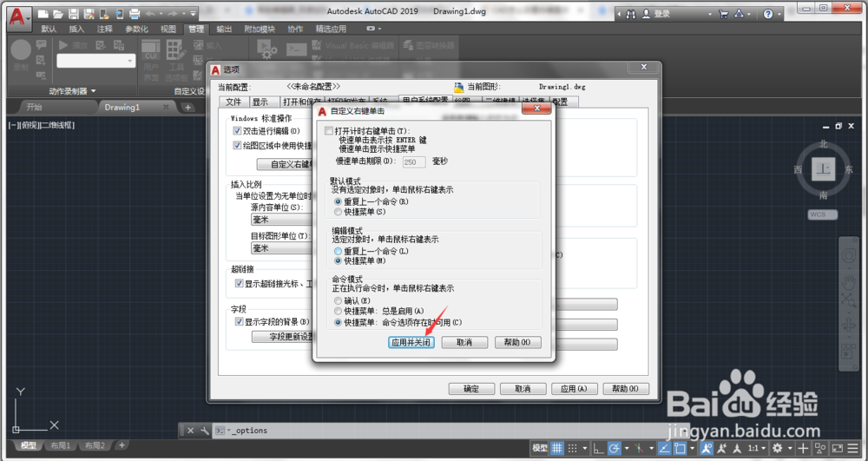Toggle clean screen icon
The width and height of the screenshot is (868, 461).
(x=838, y=448)
